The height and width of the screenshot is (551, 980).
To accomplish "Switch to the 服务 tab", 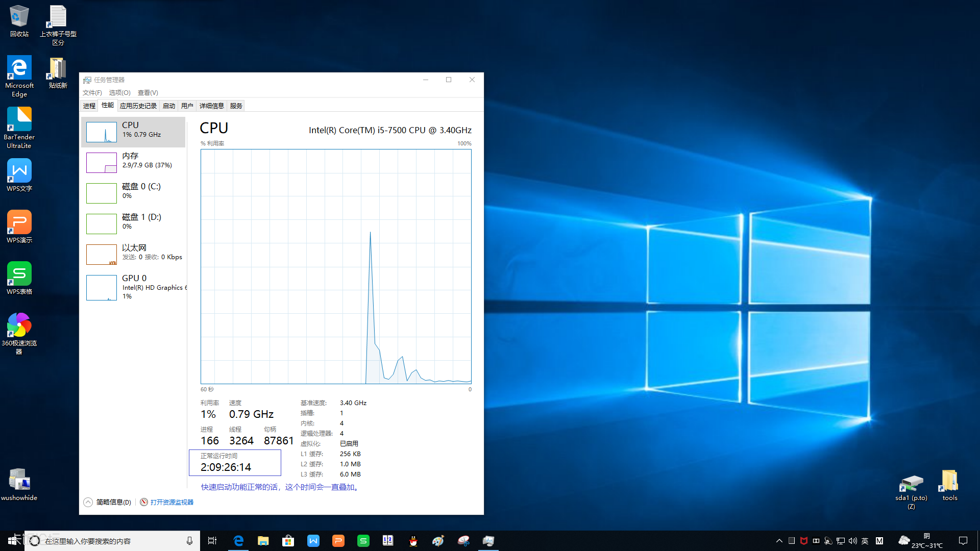I will tap(236, 106).
